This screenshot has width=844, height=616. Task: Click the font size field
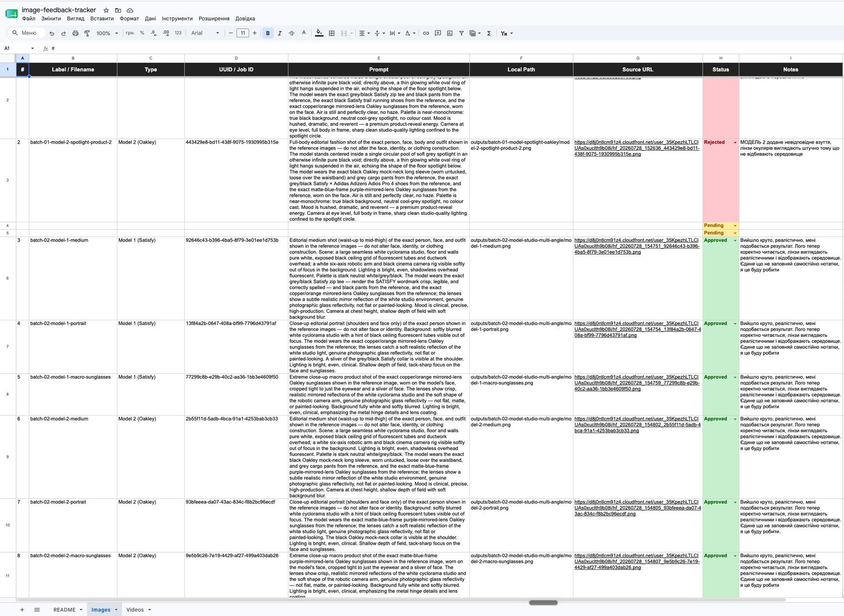[243, 33]
